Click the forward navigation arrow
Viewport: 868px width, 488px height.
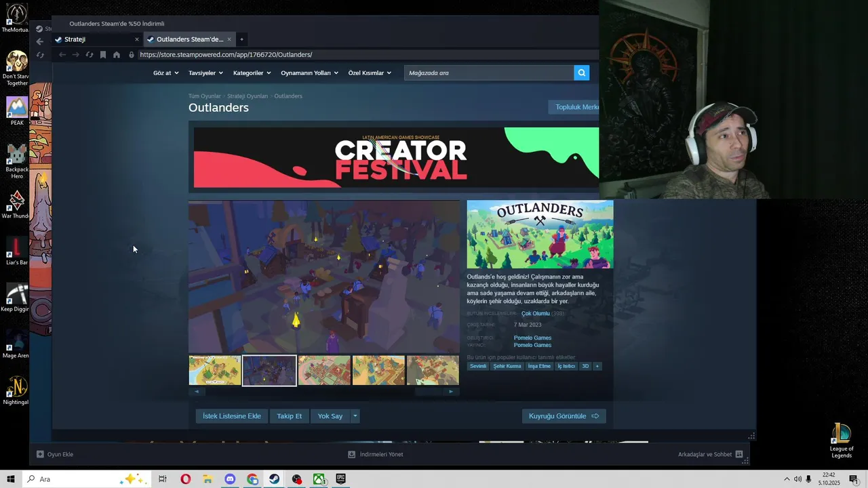(x=75, y=54)
